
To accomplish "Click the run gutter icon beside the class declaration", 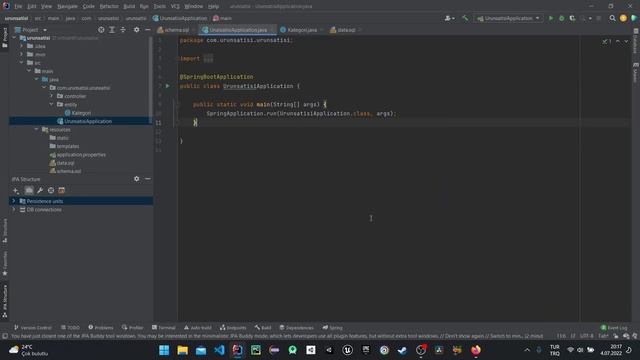I will point(167,86).
